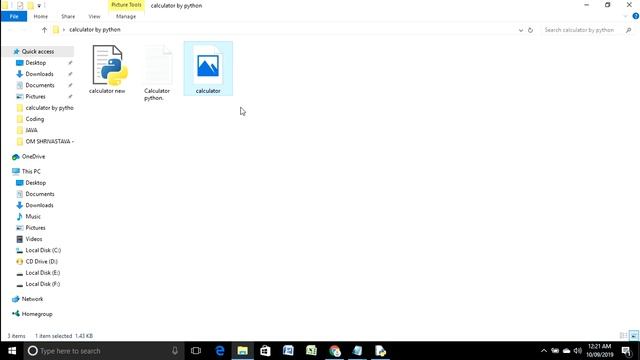Open the Videos folder
Image resolution: width=640 pixels, height=360 pixels.
33,239
